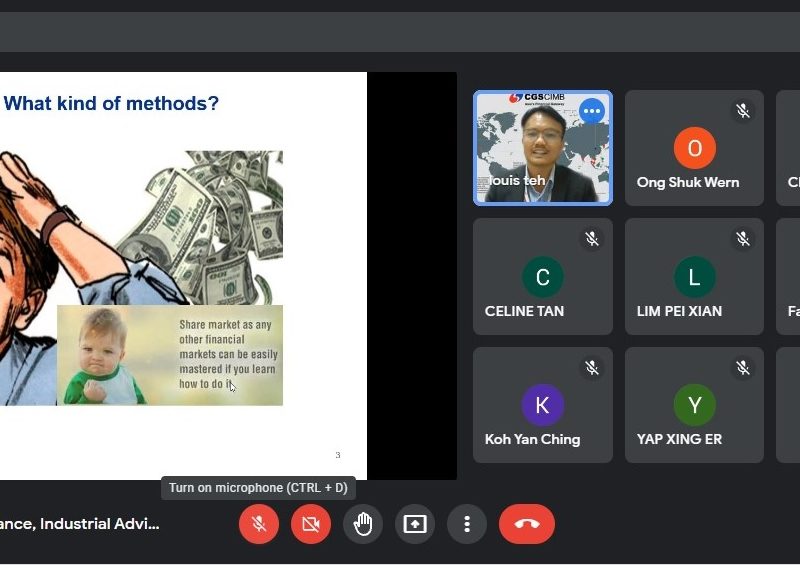Click muted mic icon on YAP XING ER tile

[x=743, y=367]
